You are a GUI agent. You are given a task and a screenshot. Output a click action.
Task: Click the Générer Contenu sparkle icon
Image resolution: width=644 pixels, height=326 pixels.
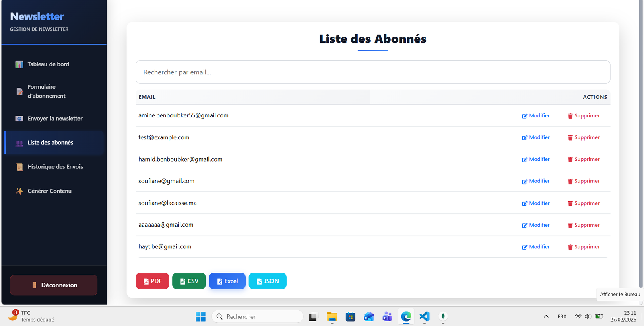(19, 191)
